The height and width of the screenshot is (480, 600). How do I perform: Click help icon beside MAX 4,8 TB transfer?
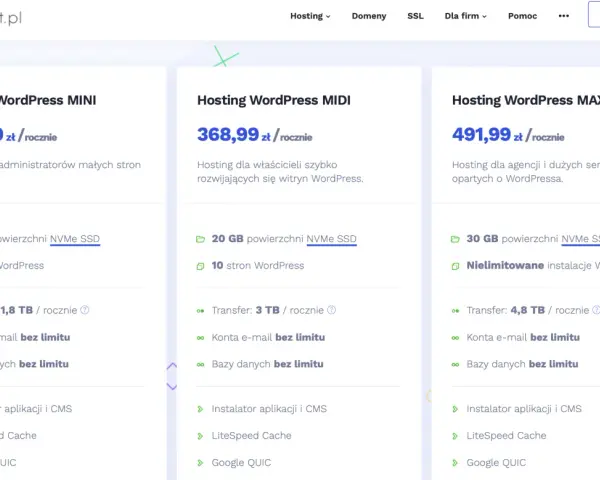[x=596, y=310]
